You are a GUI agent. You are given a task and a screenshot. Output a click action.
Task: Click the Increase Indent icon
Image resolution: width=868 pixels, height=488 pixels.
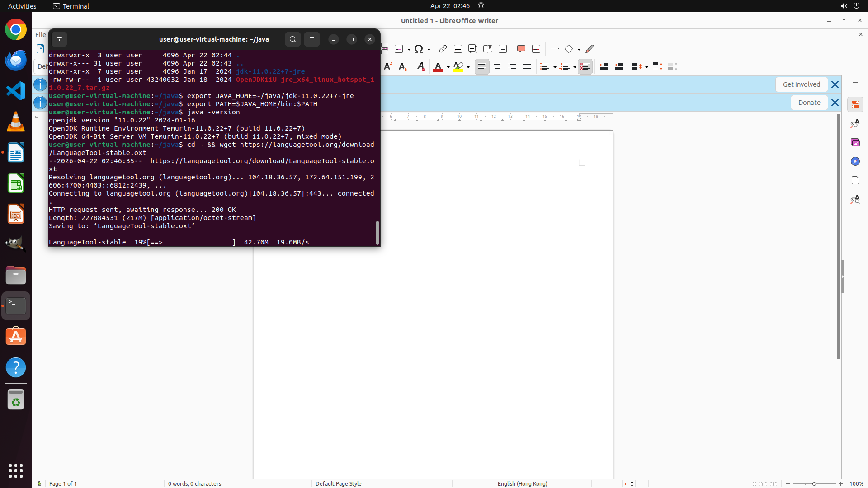[x=604, y=67]
